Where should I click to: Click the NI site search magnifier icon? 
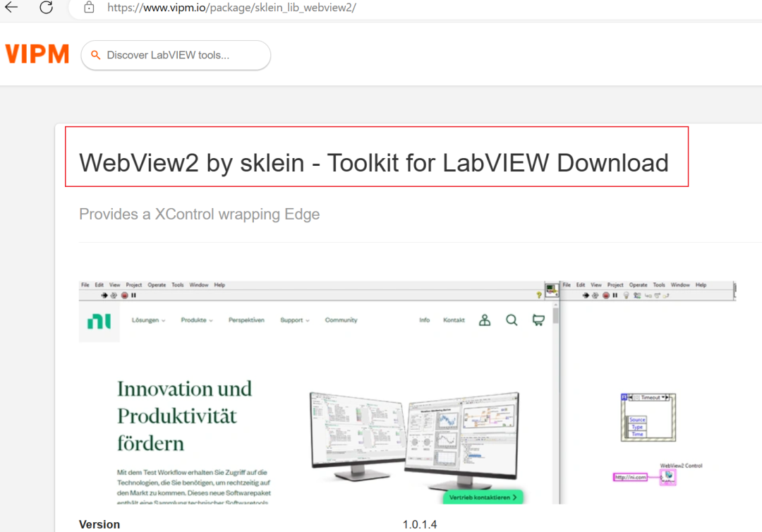[512, 320]
